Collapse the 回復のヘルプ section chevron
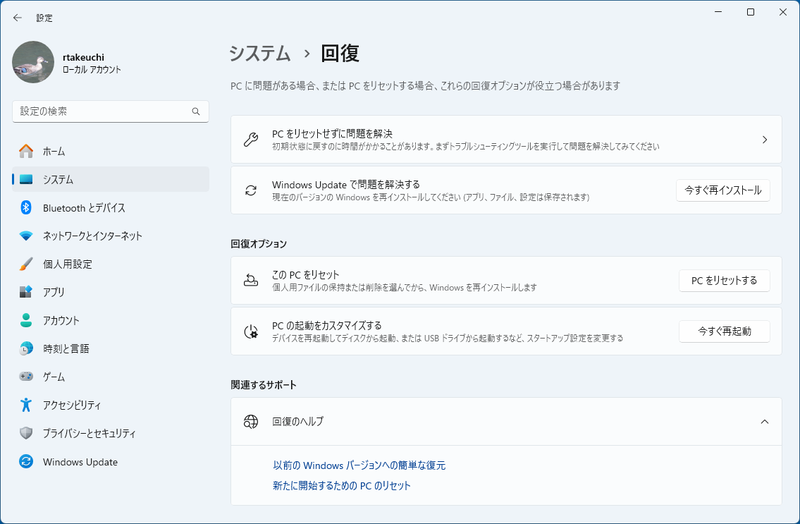This screenshot has height=524, width=800. tap(764, 421)
